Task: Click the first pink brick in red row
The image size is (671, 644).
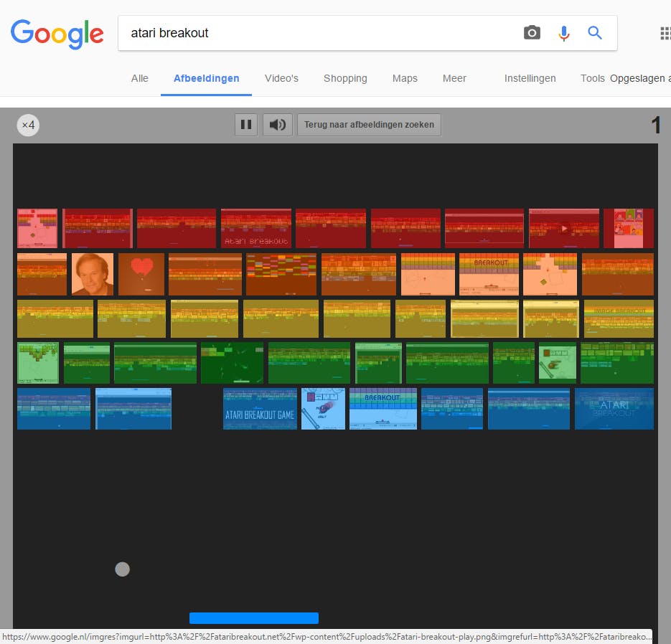Action: [37, 228]
